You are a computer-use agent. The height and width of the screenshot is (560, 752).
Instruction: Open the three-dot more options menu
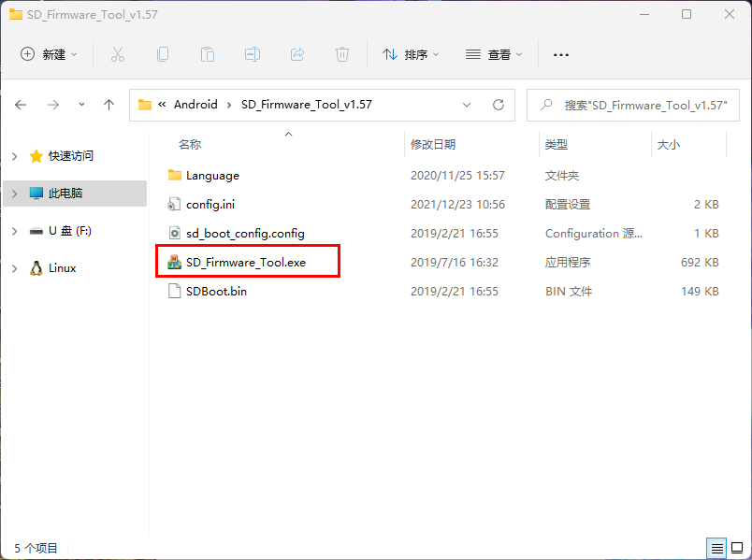point(561,54)
